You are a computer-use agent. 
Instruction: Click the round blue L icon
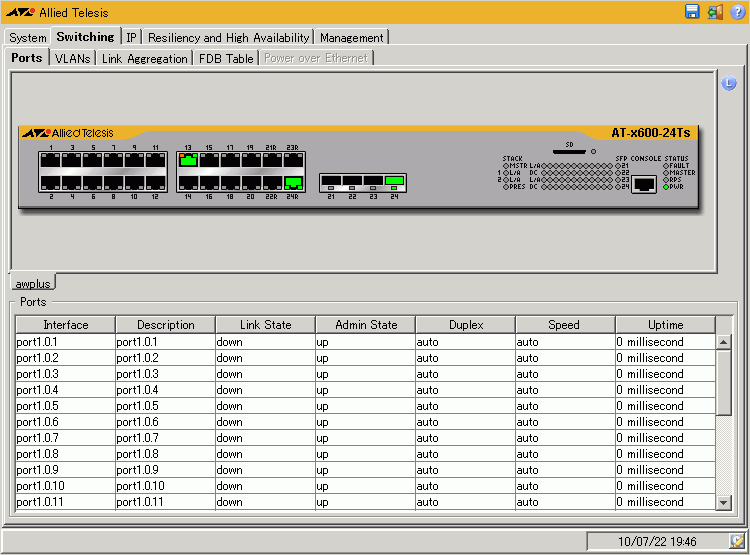click(x=728, y=83)
